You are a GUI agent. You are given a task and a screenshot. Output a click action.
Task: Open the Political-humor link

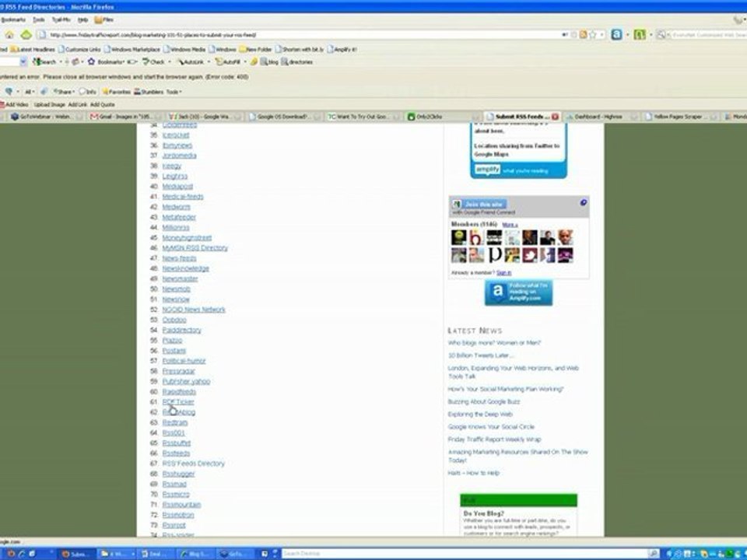(184, 361)
